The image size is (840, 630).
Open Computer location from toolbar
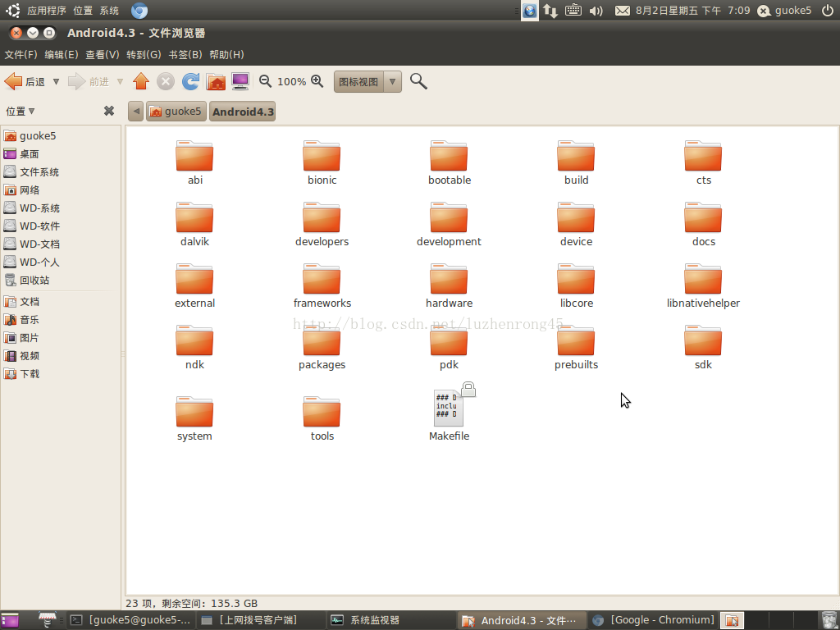(x=240, y=81)
